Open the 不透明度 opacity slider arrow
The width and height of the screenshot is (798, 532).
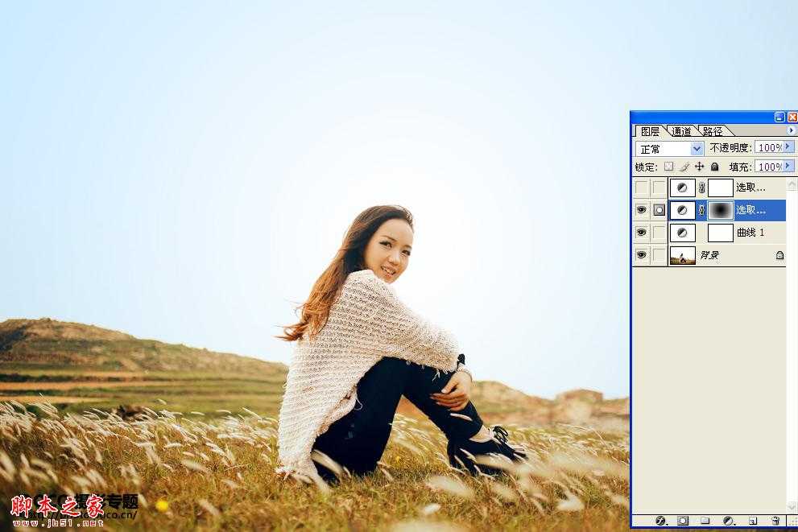tap(788, 147)
